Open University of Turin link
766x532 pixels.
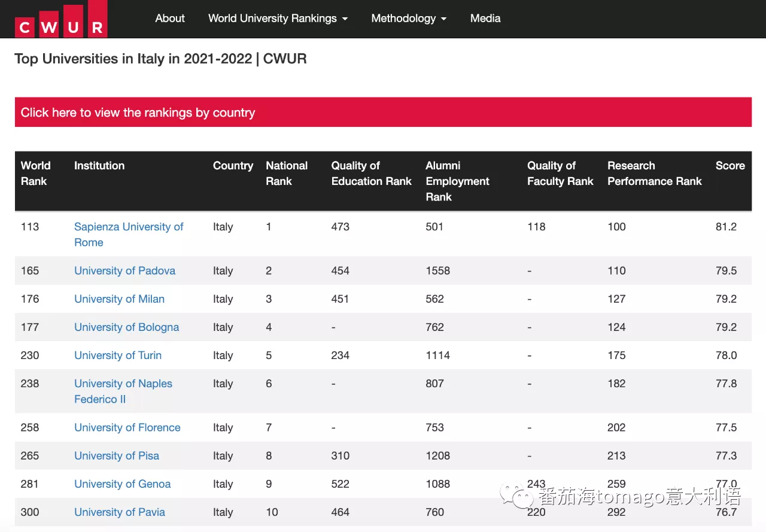118,355
